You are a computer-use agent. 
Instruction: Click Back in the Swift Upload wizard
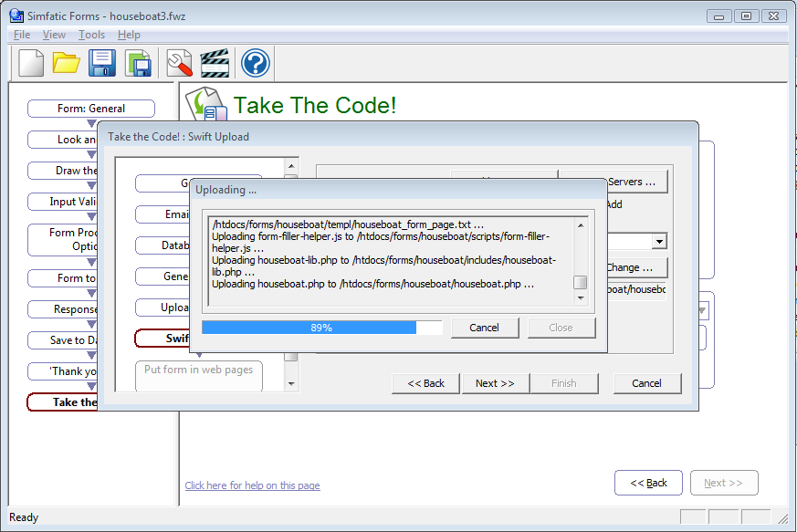(426, 383)
